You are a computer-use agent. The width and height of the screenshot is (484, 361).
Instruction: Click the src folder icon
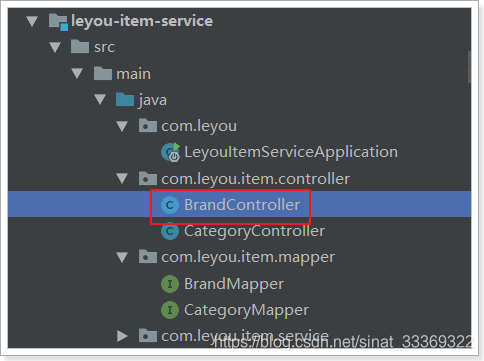tap(80, 46)
